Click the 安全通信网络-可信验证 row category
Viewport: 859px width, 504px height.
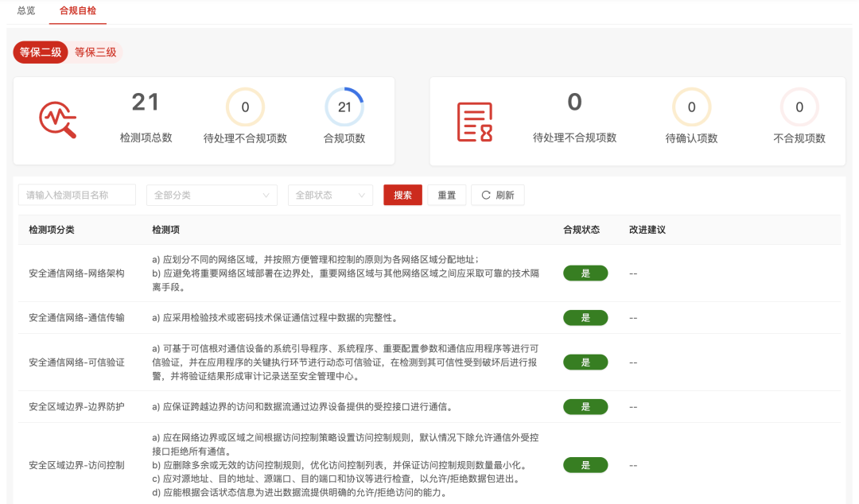coord(76,362)
